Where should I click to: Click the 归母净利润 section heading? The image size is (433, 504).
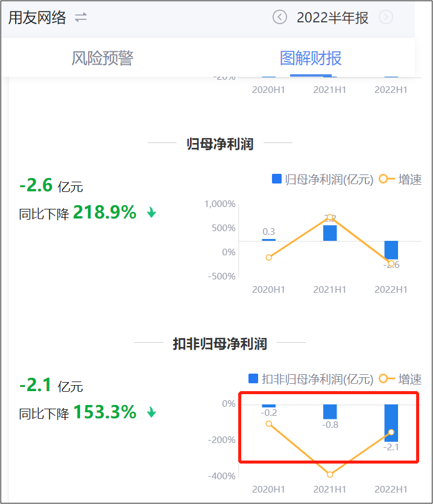coord(220,144)
